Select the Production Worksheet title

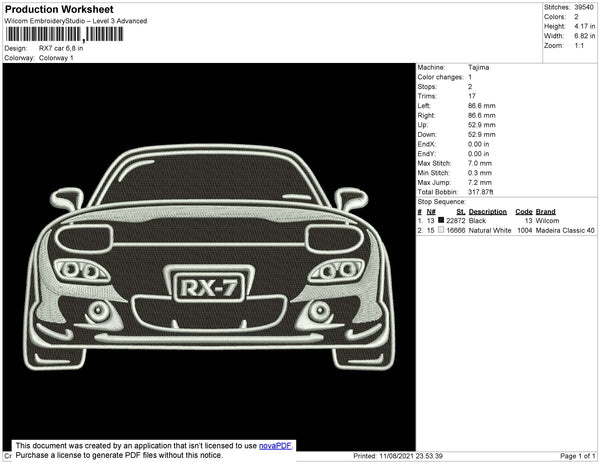pos(59,10)
